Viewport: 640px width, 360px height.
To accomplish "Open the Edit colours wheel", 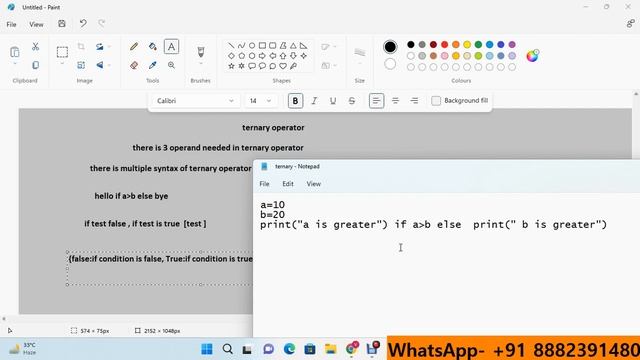I will pos(532,56).
